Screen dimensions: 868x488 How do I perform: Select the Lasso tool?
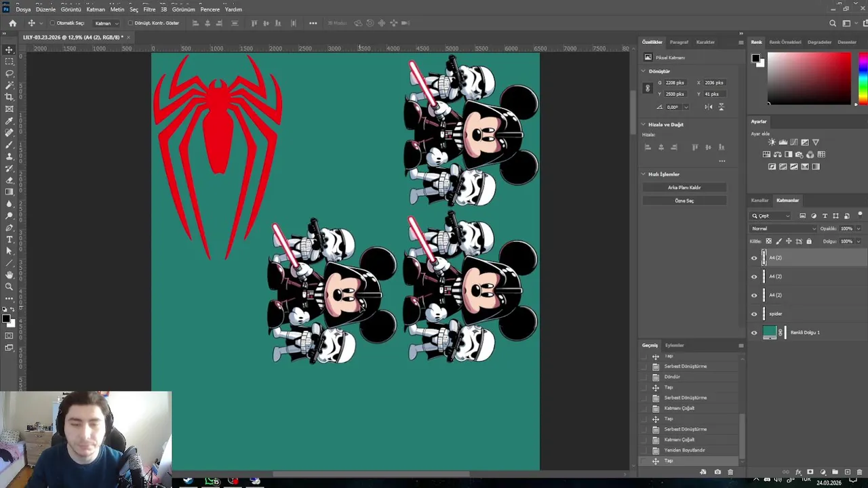pos(9,73)
